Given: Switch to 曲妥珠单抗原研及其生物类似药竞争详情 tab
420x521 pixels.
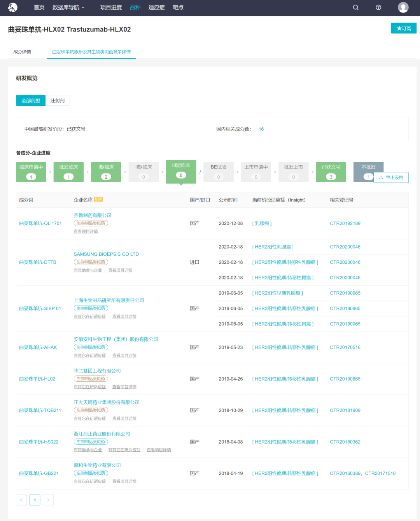Looking at the screenshot, I should 91,52.
